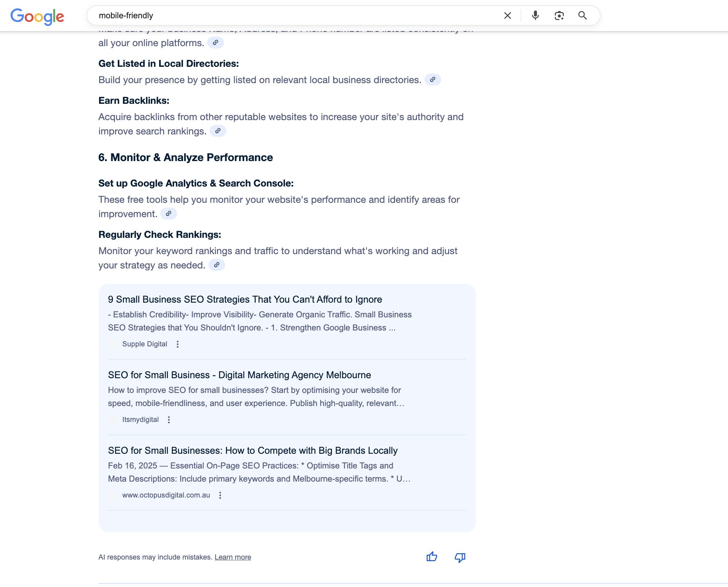Click snippet starting '- Establish Credibility'

260,321
